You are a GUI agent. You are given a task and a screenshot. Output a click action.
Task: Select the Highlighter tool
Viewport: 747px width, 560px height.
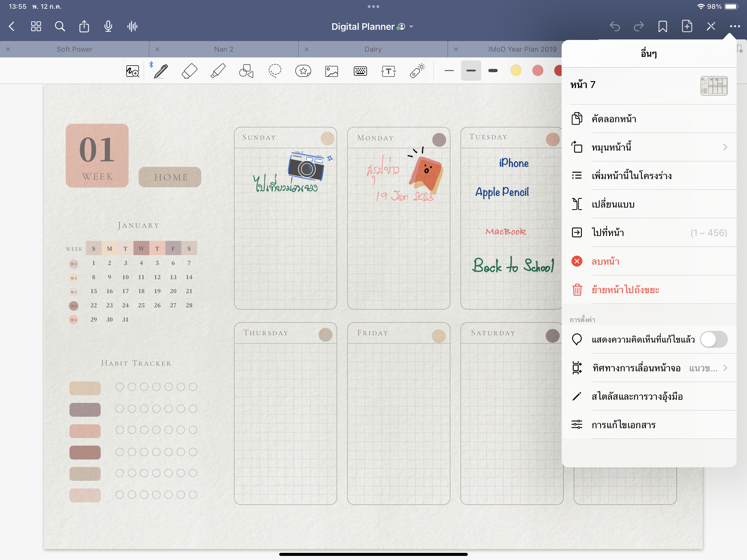[x=218, y=71]
